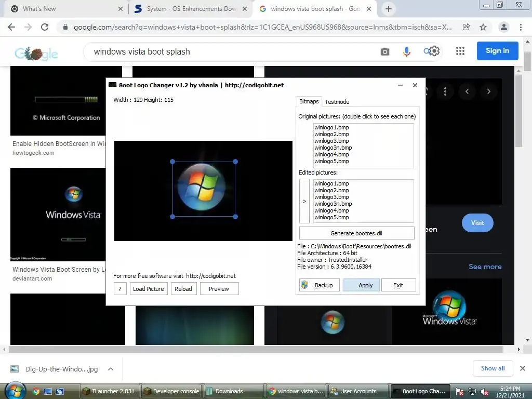
Task: Open Chrome from quick launch
Action: coord(36,391)
